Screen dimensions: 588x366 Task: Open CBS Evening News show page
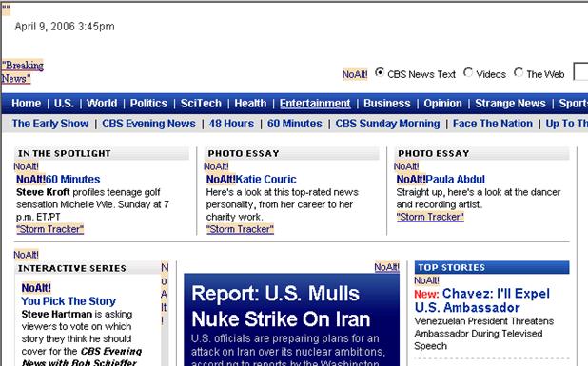click(148, 124)
